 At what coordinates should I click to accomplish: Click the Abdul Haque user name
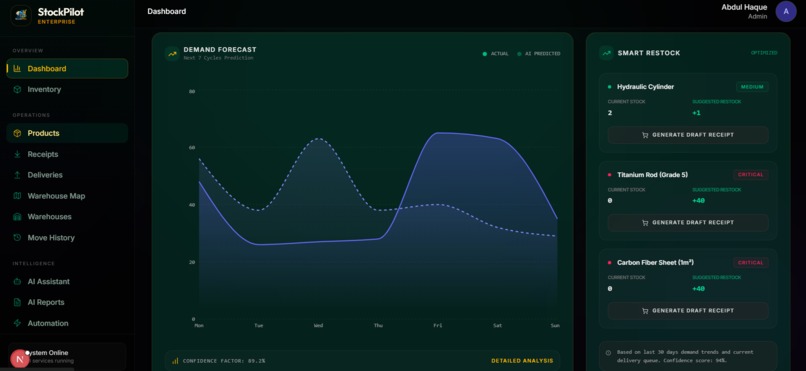[744, 7]
